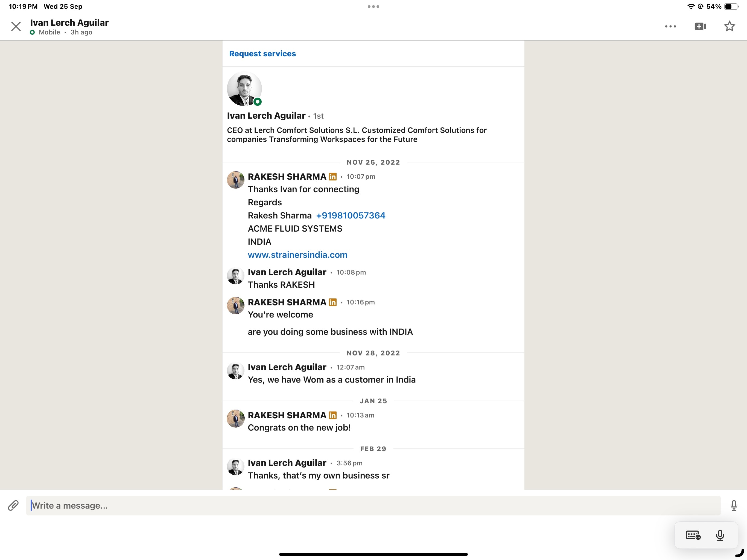Tap the Ivan Lerch Aguilar name in header

point(69,23)
